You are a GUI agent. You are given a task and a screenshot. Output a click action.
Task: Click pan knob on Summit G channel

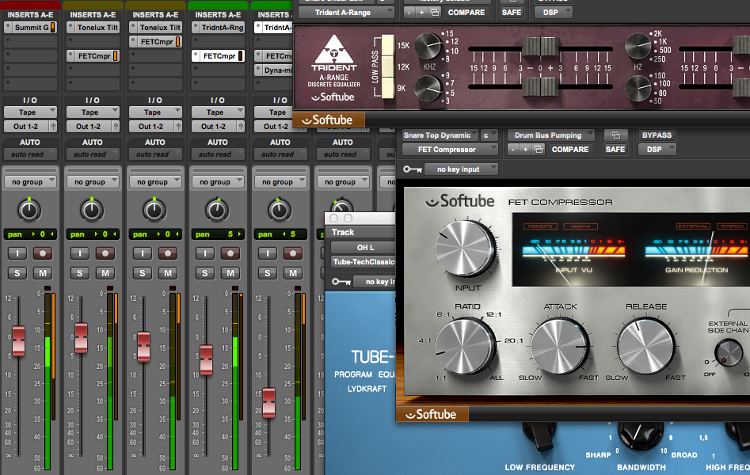[x=29, y=210]
